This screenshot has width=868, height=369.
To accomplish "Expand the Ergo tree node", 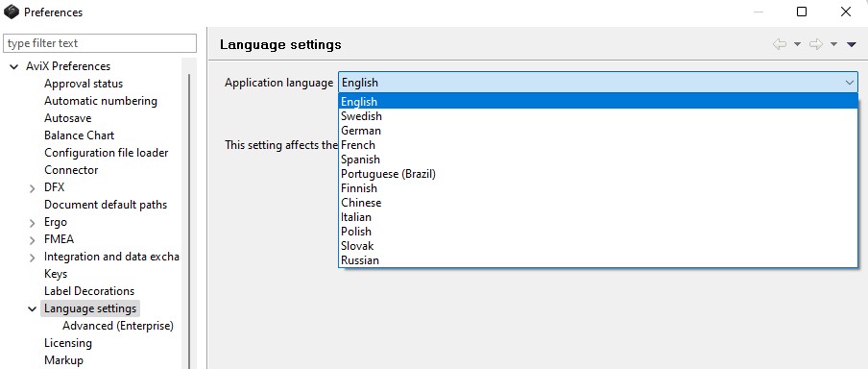I will tap(33, 223).
